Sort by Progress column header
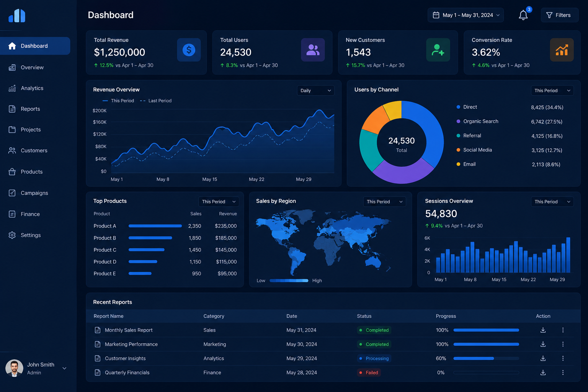 click(446, 316)
